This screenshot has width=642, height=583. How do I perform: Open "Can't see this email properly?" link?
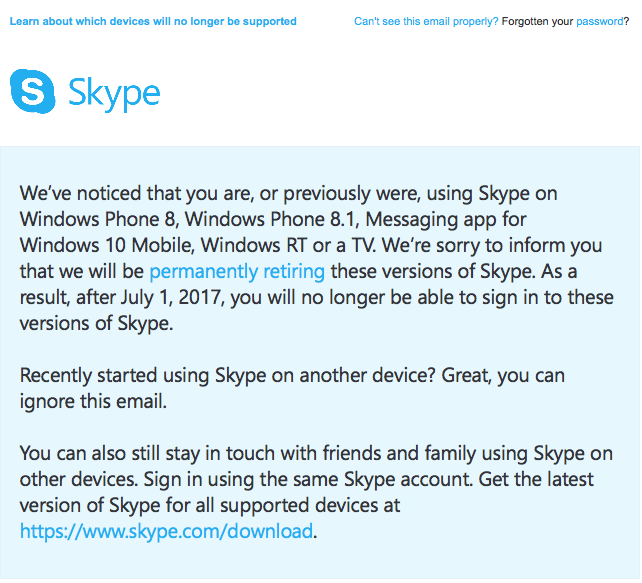click(426, 21)
